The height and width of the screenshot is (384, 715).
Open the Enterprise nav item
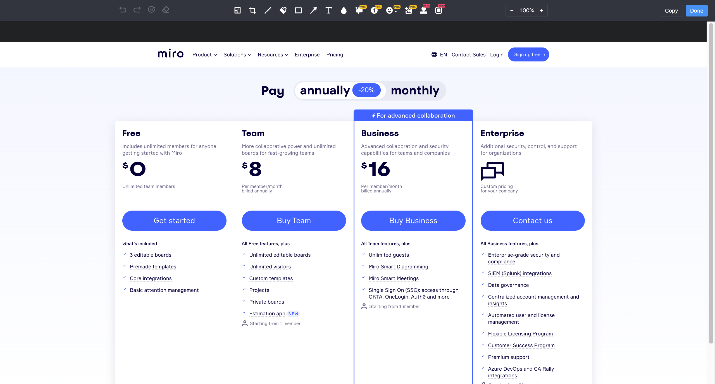click(x=307, y=55)
